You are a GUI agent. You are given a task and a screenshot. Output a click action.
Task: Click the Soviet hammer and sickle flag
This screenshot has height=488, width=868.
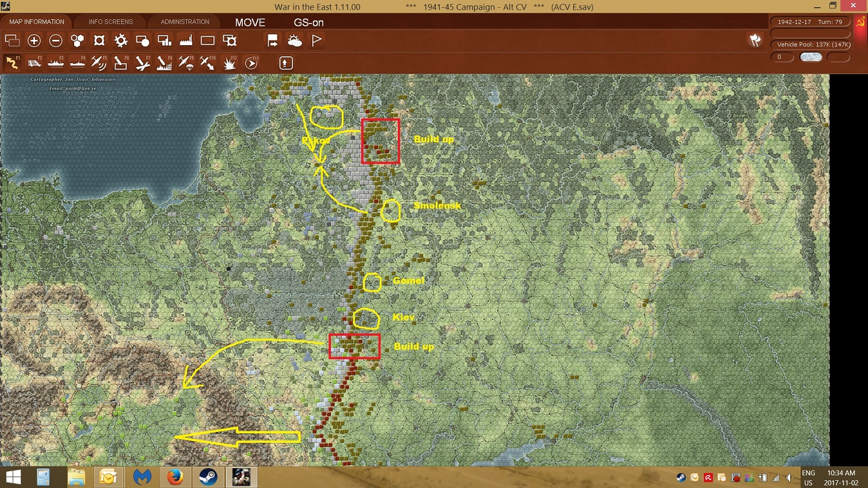860,22
